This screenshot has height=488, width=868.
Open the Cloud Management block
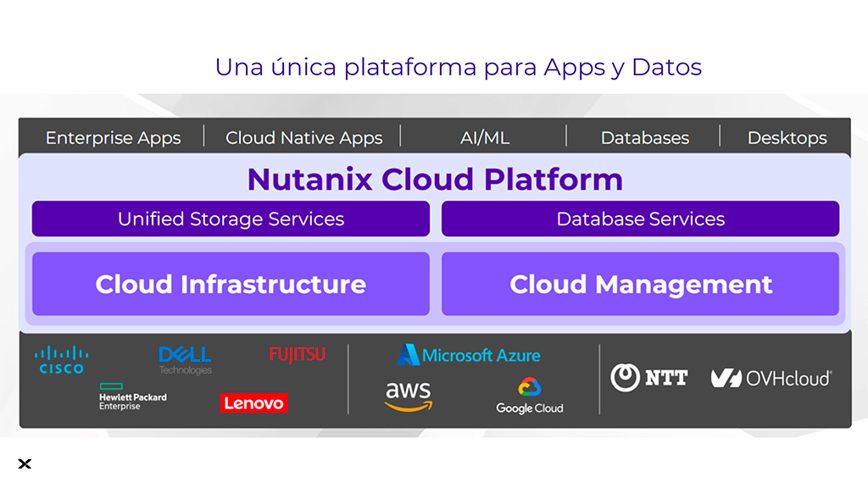pyautogui.click(x=641, y=284)
